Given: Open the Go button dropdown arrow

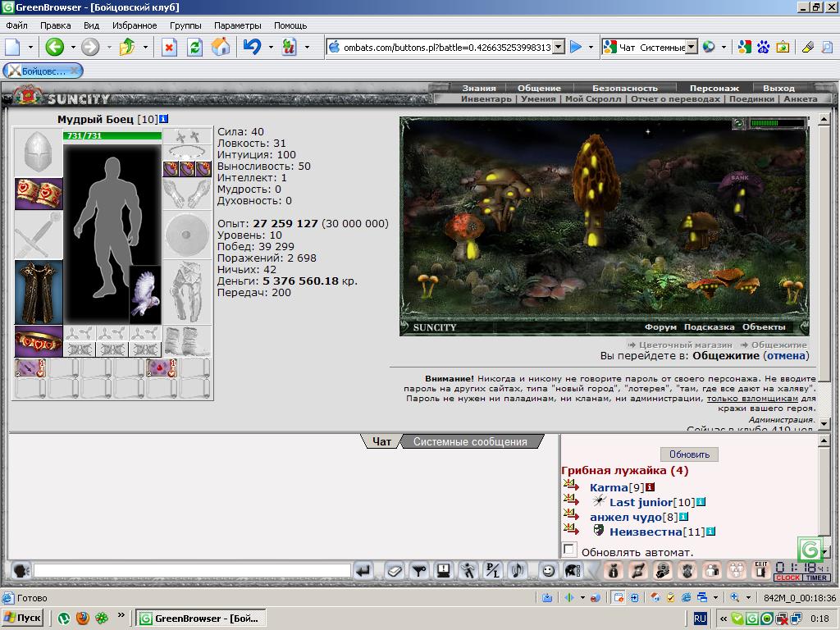Looking at the screenshot, I should [x=591, y=47].
